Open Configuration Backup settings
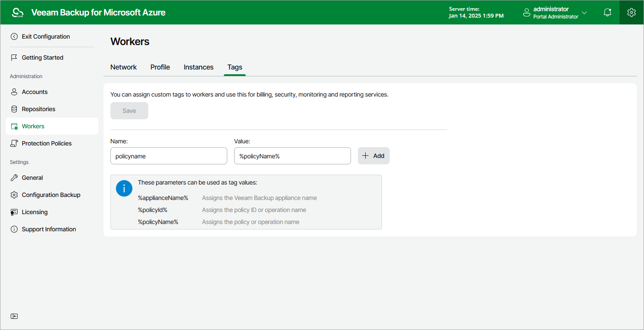Screen dimensions: 644x330 pyautogui.click(x=52, y=195)
